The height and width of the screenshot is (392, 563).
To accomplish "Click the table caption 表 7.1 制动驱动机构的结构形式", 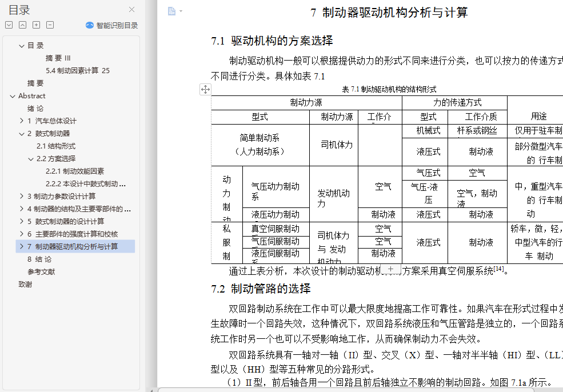I will click(389, 89).
